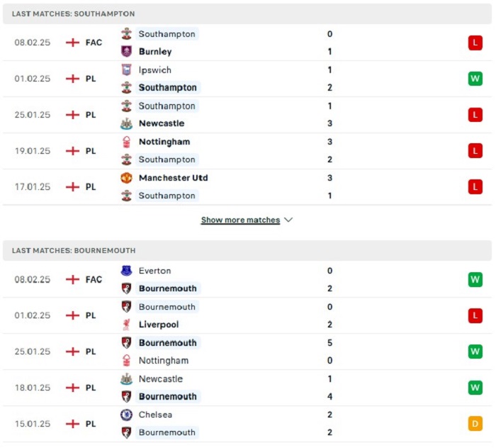Open Manchester Utd team name link
496x448 pixels.
174,178
